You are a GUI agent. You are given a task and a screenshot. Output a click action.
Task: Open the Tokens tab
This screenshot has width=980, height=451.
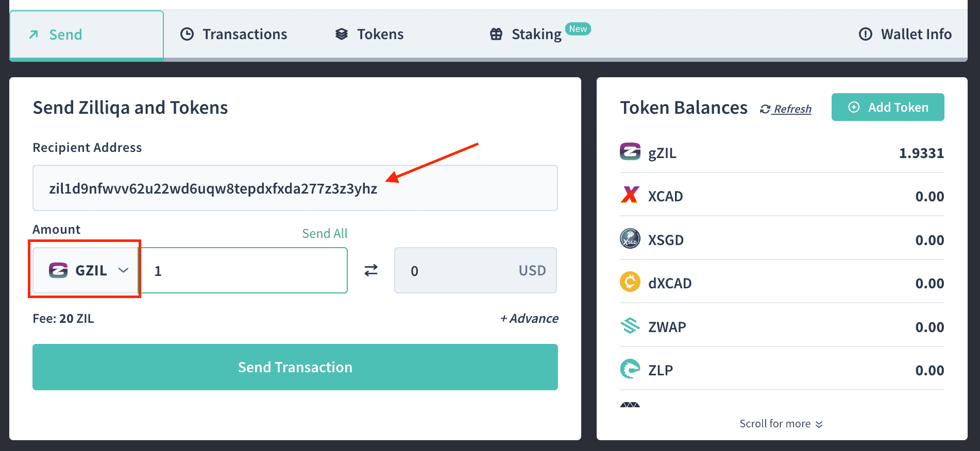pos(369,34)
